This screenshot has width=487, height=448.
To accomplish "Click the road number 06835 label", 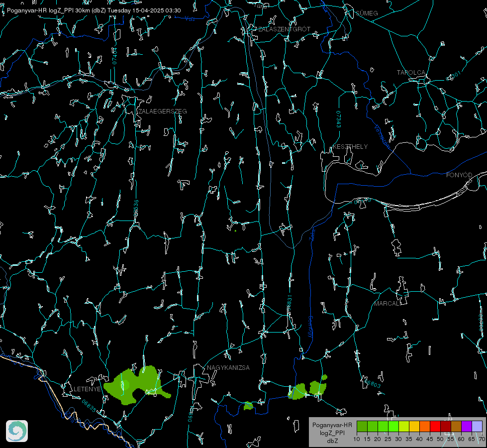I will (89, 406).
